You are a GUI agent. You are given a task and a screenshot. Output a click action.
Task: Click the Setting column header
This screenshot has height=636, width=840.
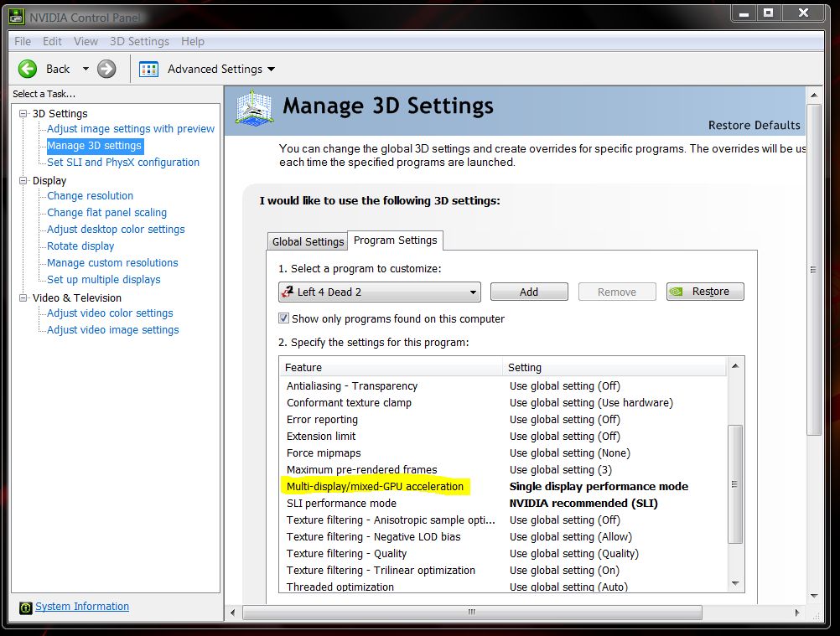(x=614, y=367)
